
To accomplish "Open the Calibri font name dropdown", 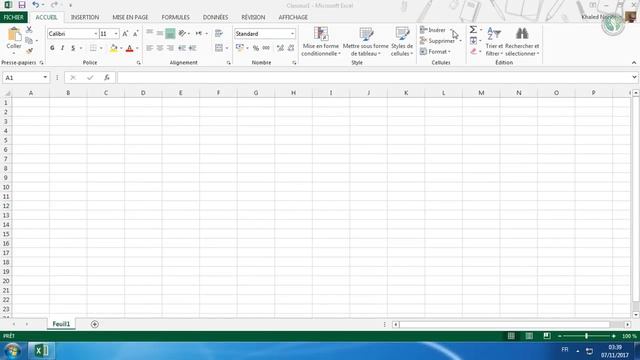I will 96,34.
